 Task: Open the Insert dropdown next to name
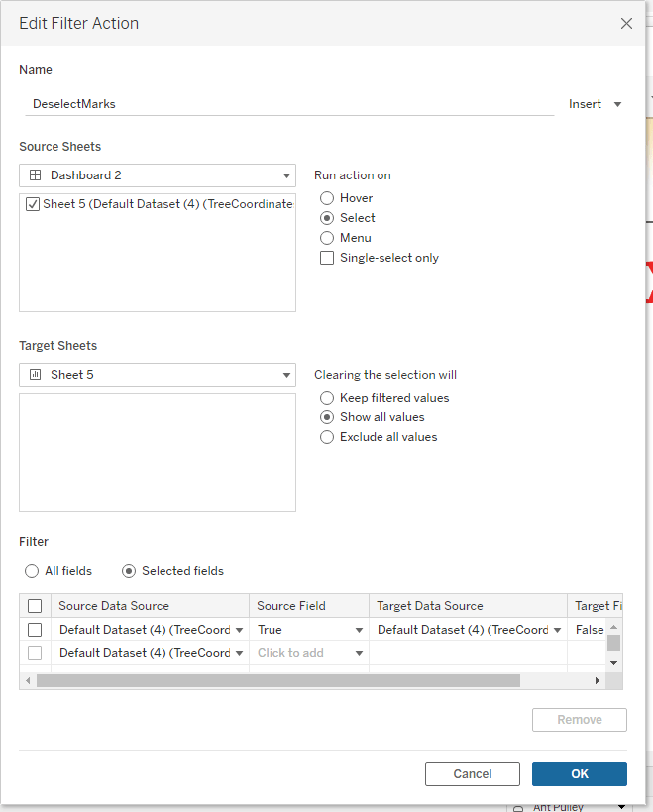[x=596, y=104]
